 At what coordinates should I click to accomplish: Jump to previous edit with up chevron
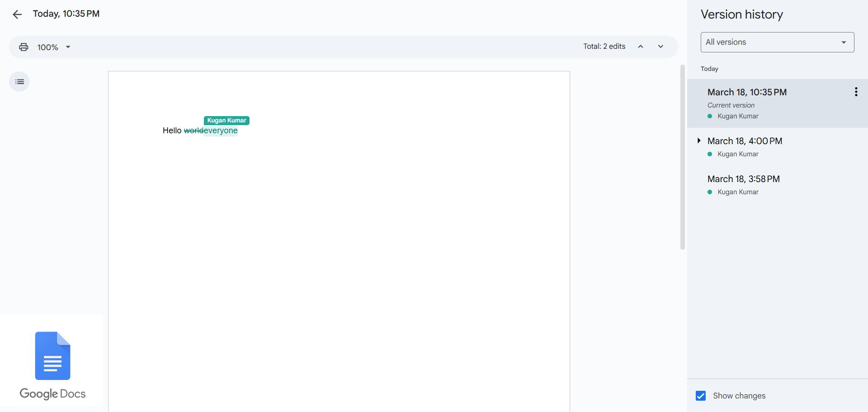pyautogui.click(x=641, y=46)
